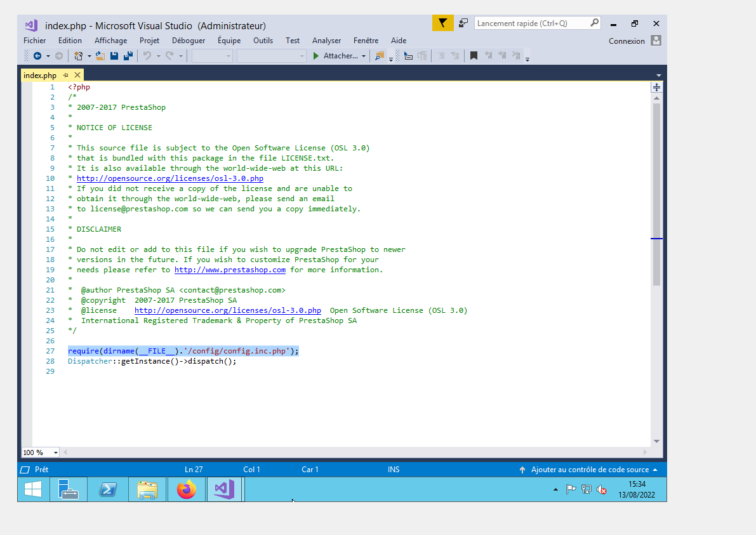Click the Prêt status bar icon

(x=25, y=470)
